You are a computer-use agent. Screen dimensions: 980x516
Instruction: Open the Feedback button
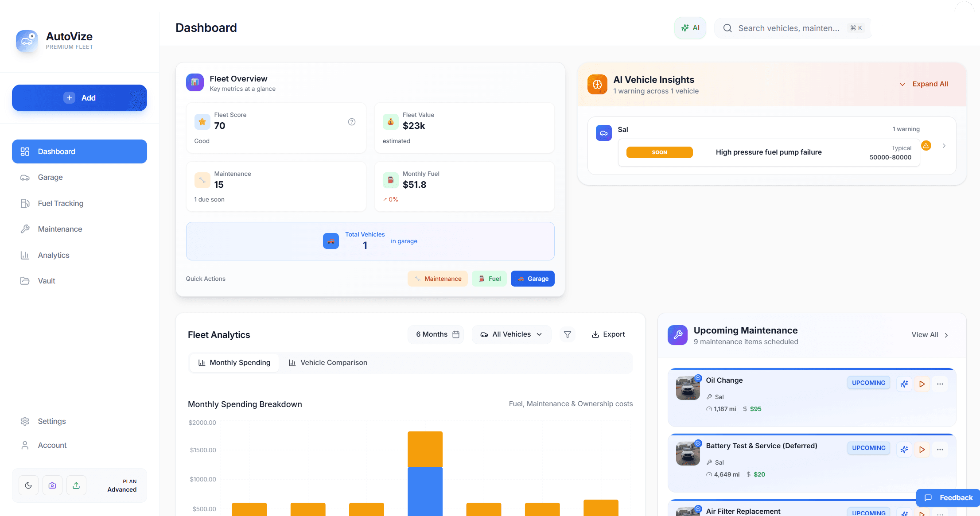click(x=949, y=498)
